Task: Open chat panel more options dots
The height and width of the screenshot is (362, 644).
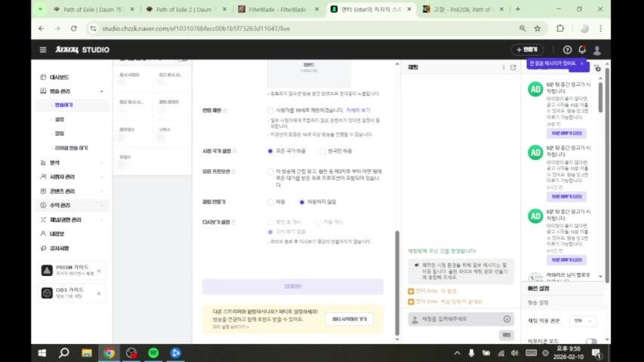Action: click(504, 67)
